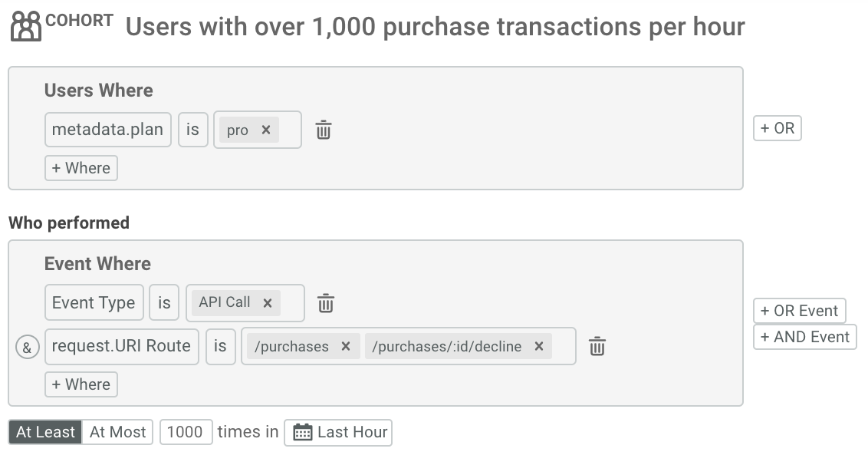Delete the metadata.plan filter with trash icon
Image resolution: width=868 pixels, height=465 pixels.
tap(324, 130)
